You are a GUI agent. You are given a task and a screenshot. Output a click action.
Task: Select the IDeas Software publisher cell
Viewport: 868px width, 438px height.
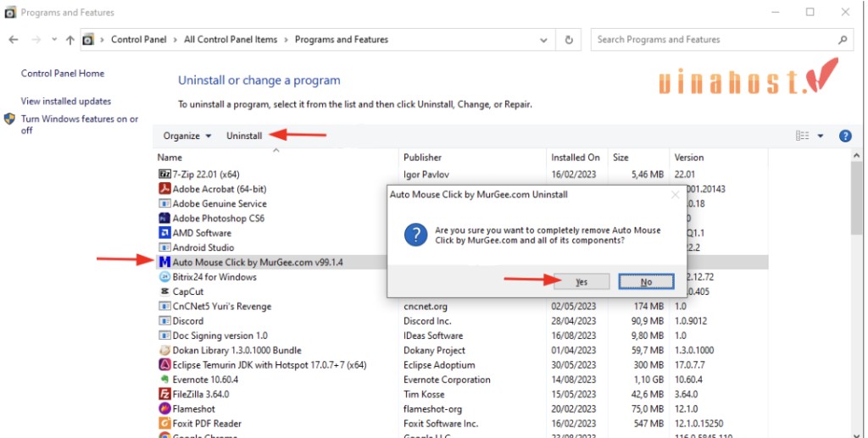(433, 335)
